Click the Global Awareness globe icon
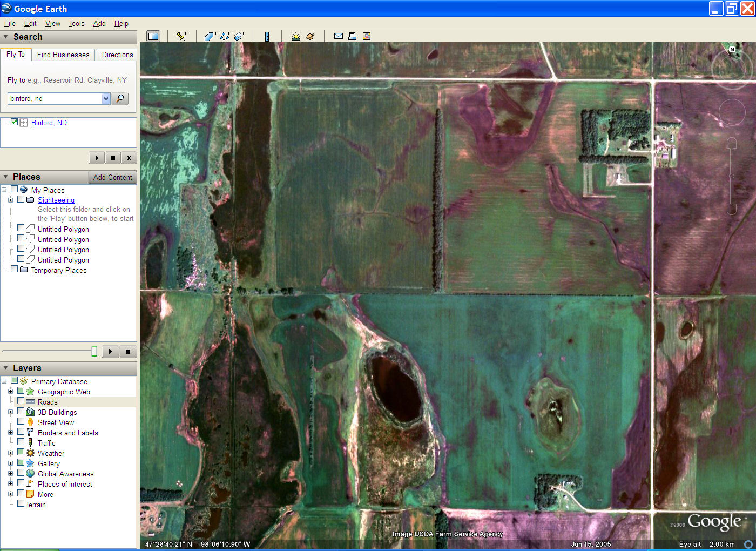The image size is (756, 551). (x=30, y=473)
